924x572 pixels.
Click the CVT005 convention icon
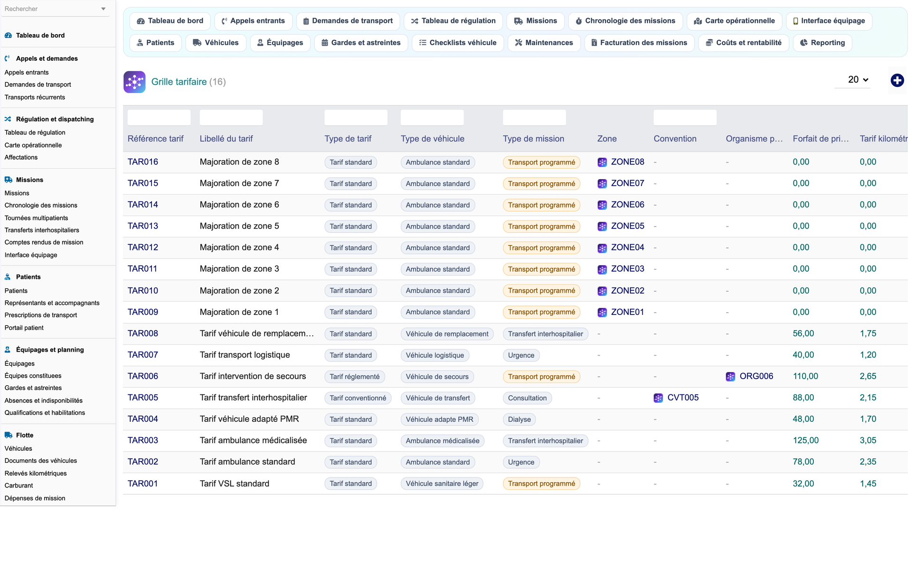(658, 398)
